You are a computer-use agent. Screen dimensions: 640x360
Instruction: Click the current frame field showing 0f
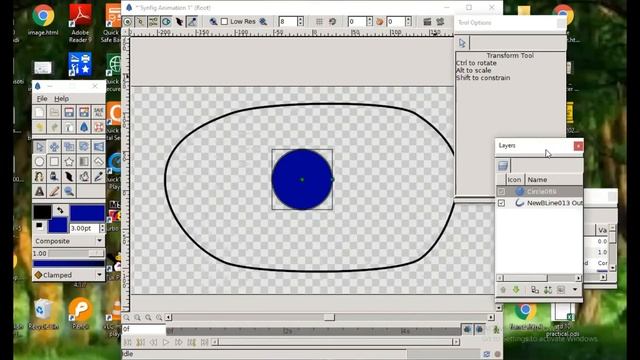[144, 329]
